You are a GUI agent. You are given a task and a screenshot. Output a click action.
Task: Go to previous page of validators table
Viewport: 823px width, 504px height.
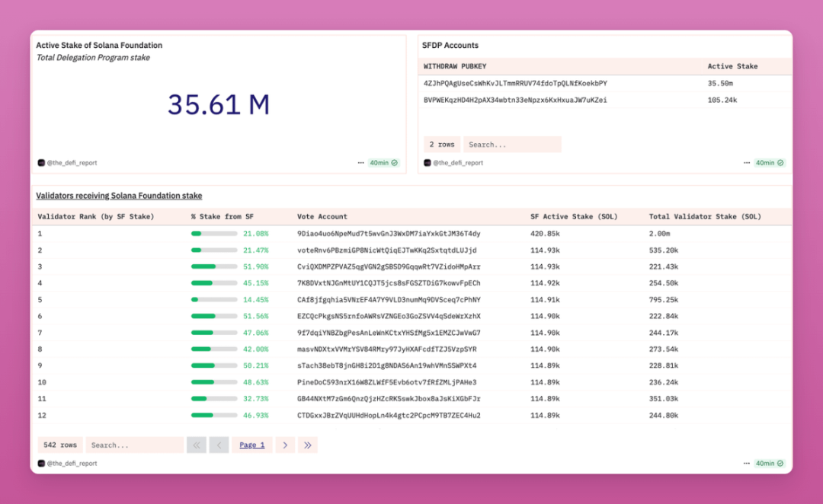click(x=219, y=445)
